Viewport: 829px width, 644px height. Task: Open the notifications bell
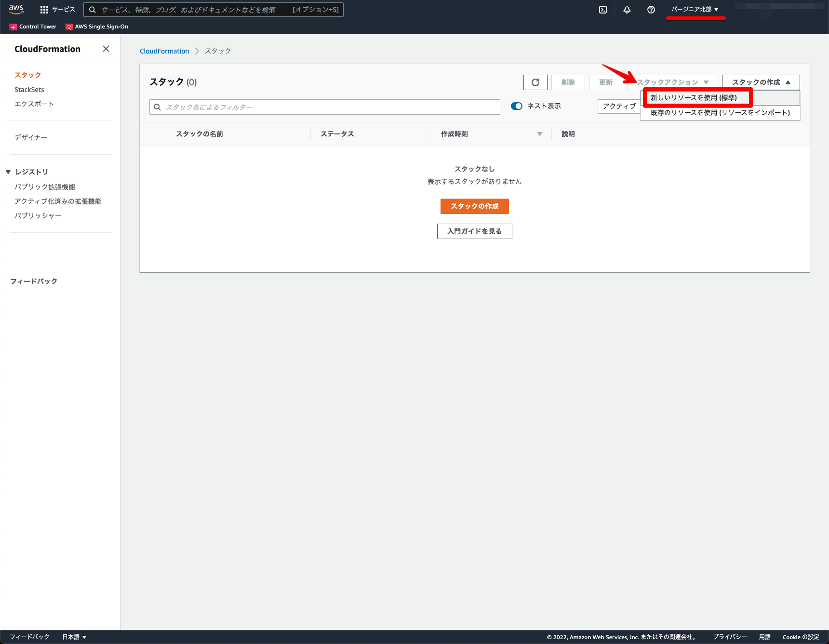(627, 10)
